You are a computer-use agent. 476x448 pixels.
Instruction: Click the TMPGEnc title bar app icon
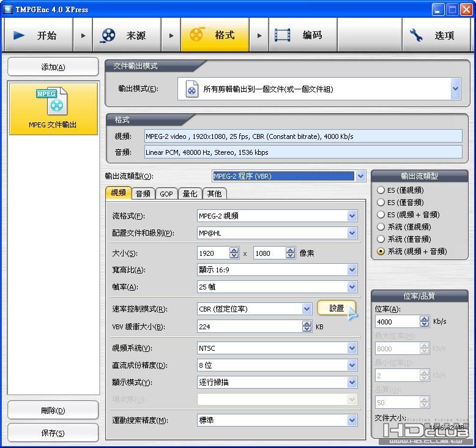7,9
